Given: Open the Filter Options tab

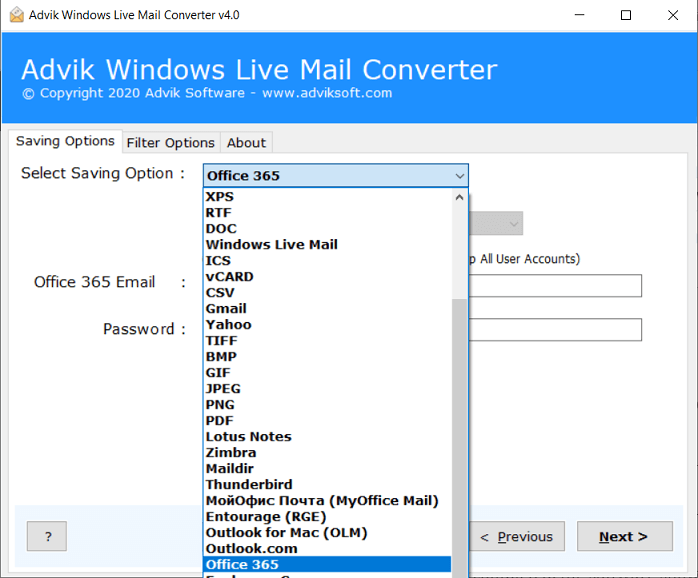Looking at the screenshot, I should (170, 142).
